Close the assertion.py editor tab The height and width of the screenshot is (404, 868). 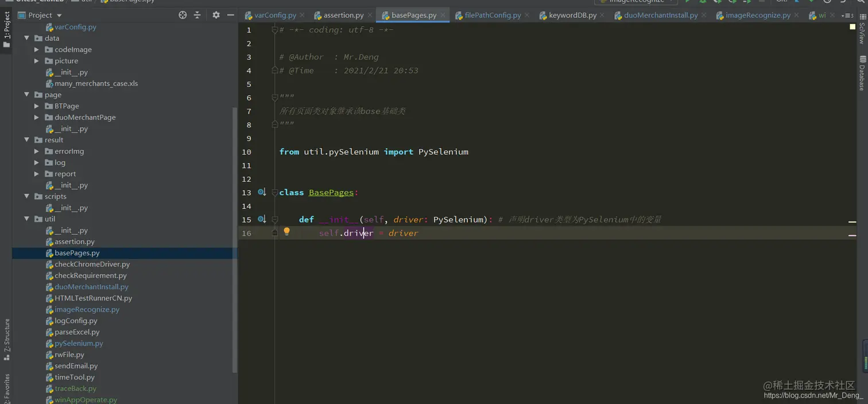369,15
